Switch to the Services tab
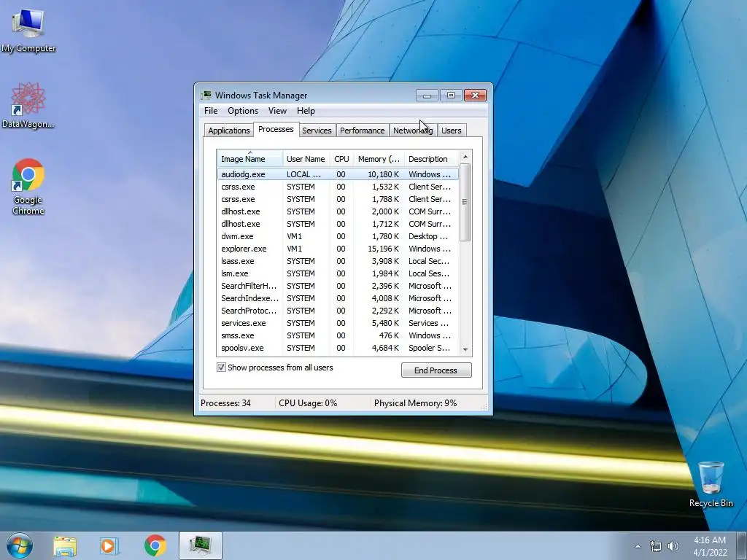The width and height of the screenshot is (747, 560). click(317, 131)
